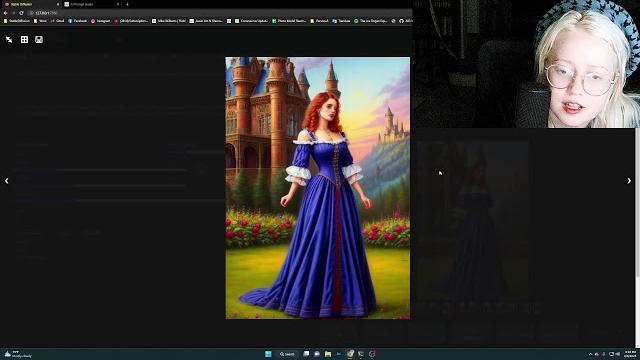Click the page vertical scrollbar
This screenshot has width=640, height=360.
click(637, 204)
